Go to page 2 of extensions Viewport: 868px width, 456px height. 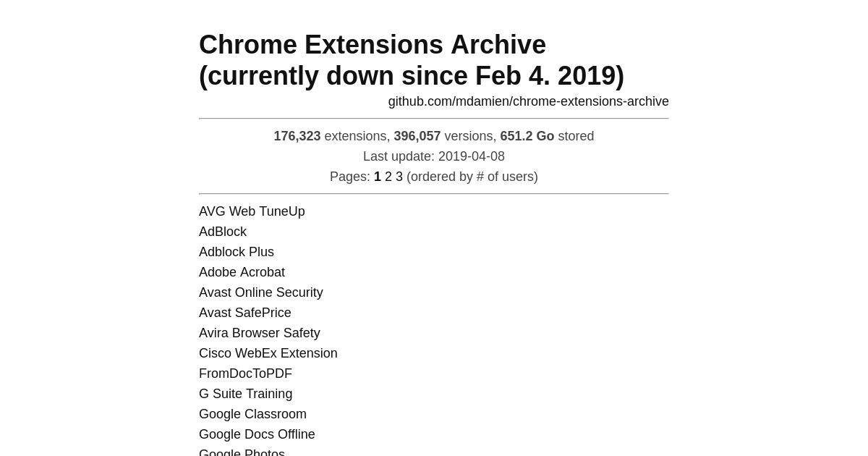(x=388, y=177)
